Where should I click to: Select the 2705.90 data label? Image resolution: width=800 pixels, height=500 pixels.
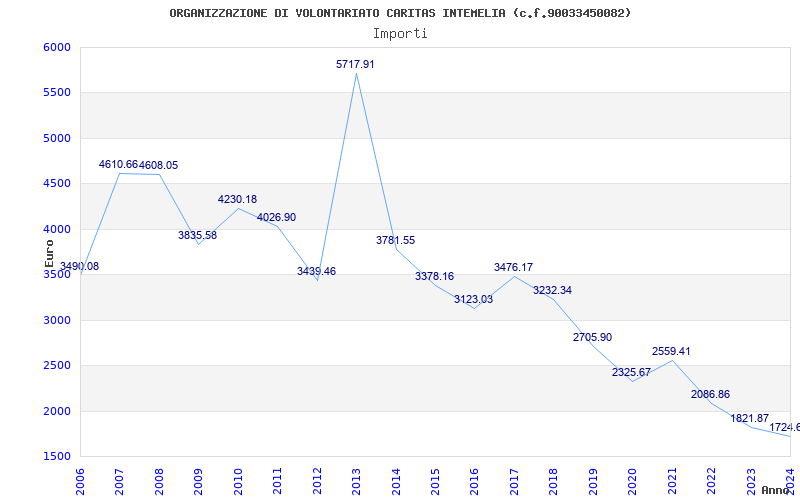pos(592,337)
